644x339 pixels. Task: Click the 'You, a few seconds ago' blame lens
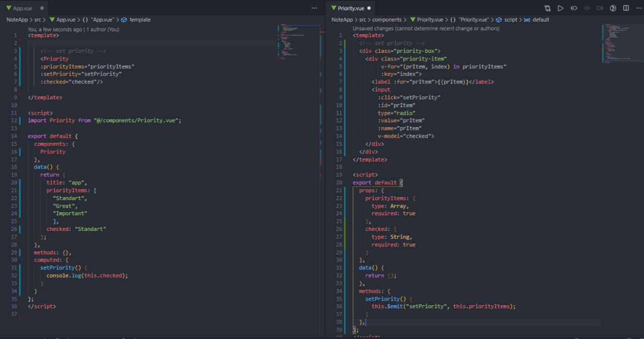coord(74,30)
